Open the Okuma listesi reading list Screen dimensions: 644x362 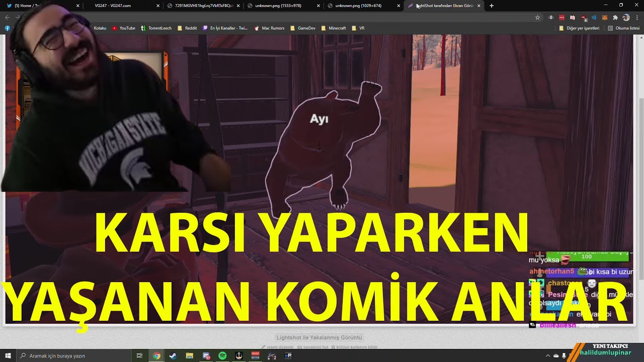(x=624, y=28)
